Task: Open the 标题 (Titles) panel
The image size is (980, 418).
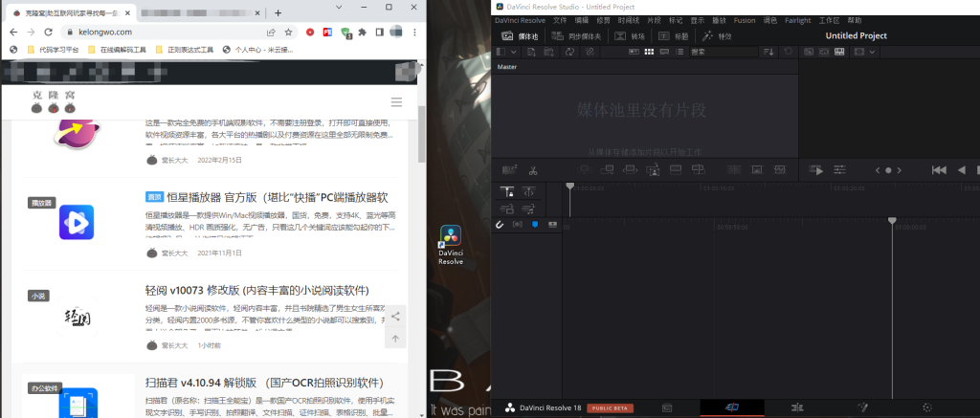Action: [673, 36]
